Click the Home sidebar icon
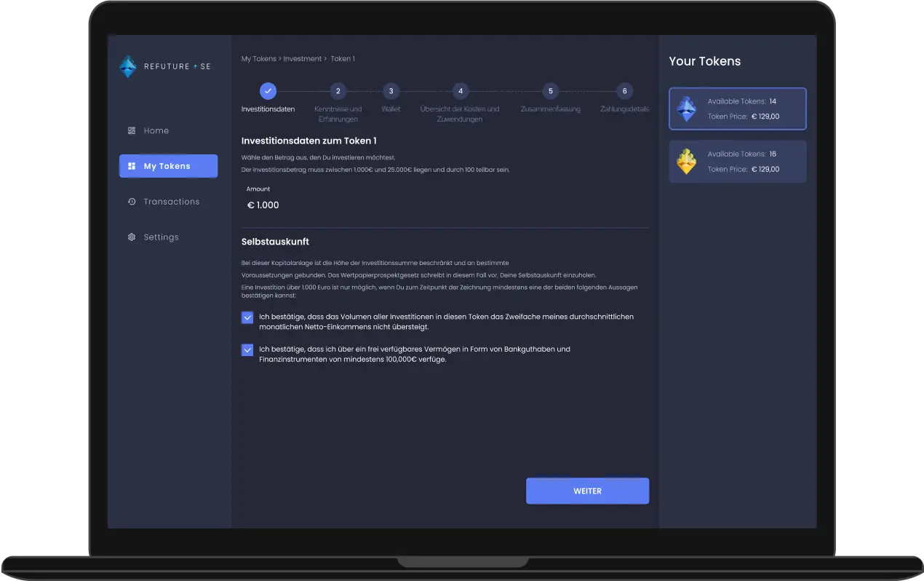Viewport: 924px width, 581px height. pos(132,131)
